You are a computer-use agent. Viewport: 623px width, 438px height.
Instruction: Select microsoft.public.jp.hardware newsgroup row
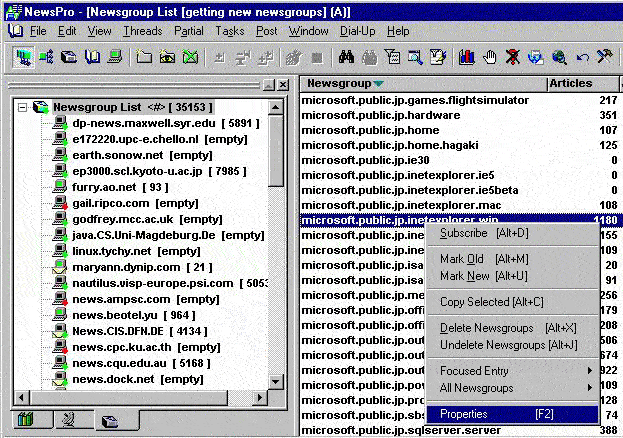pyautogui.click(x=460, y=115)
